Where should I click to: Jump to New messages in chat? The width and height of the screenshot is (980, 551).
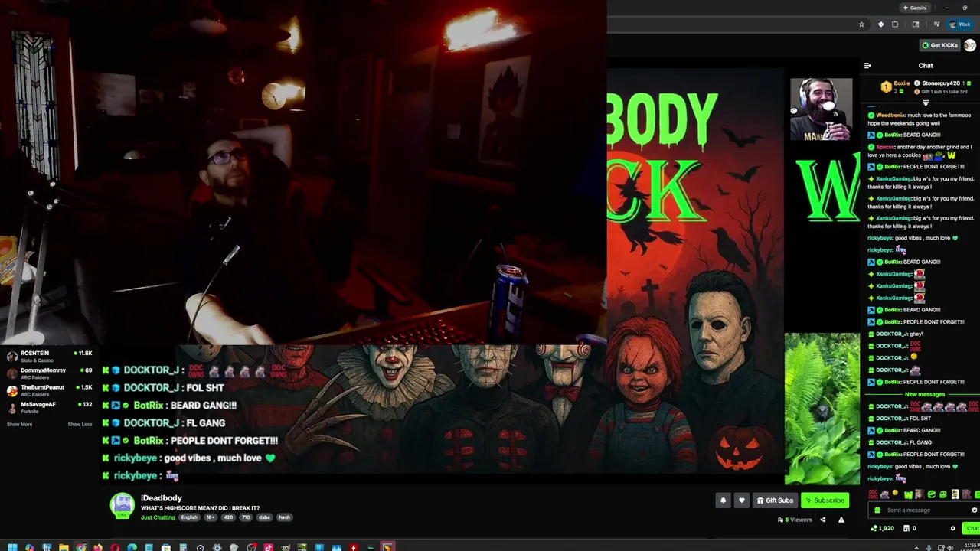(924, 394)
